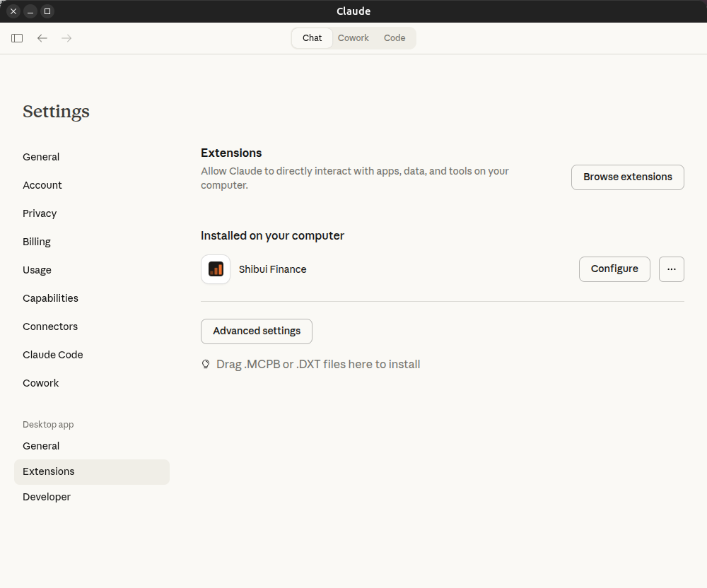
Task: Open the Privacy settings section
Action: 39,213
